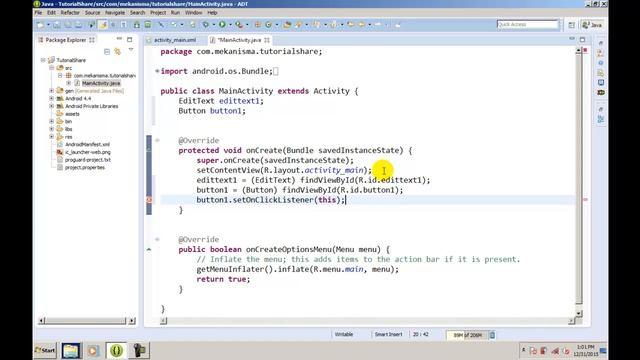The height and width of the screenshot is (360, 640).
Task: Open dropdown arrow next to Run button
Action: pyautogui.click(x=230, y=25)
